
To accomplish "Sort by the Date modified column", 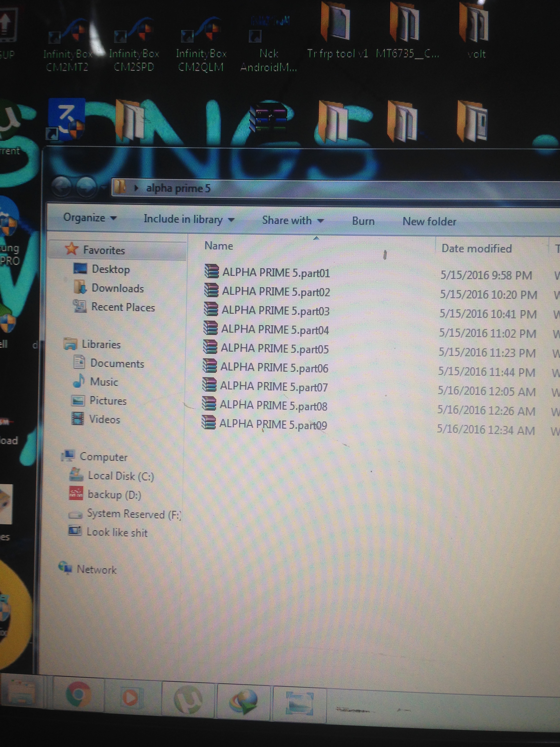I will pyautogui.click(x=476, y=249).
